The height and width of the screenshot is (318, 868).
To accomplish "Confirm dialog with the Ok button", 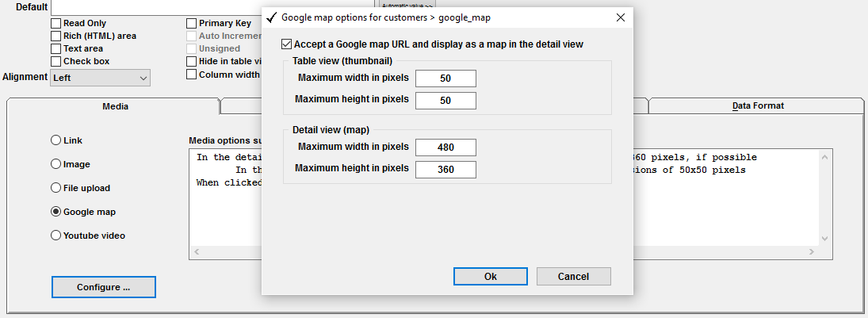I will (491, 277).
